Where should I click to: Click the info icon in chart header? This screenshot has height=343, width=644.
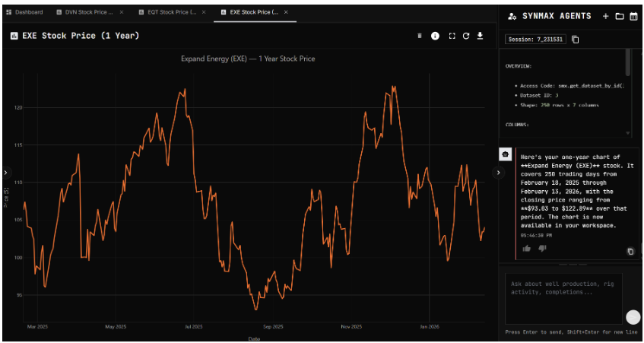coord(435,36)
